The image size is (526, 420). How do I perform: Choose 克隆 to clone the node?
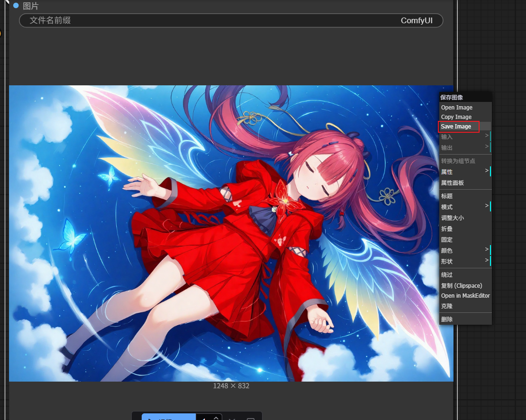[447, 306]
